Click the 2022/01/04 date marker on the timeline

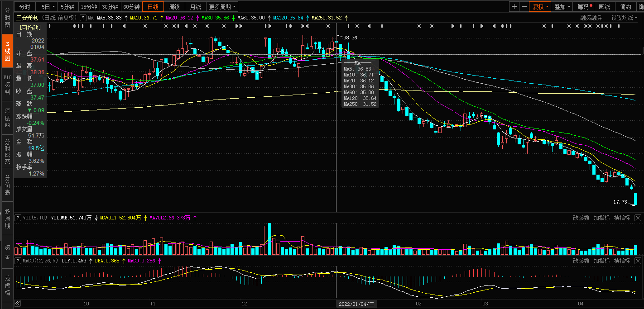[357, 304]
